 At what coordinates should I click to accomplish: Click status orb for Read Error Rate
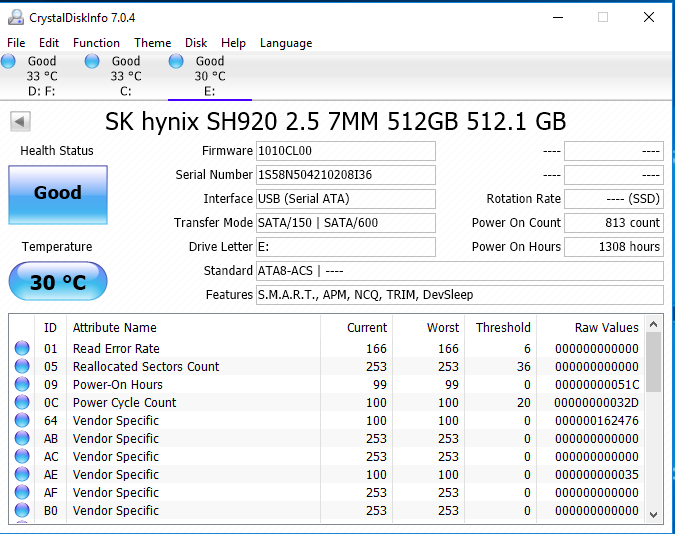click(x=22, y=349)
